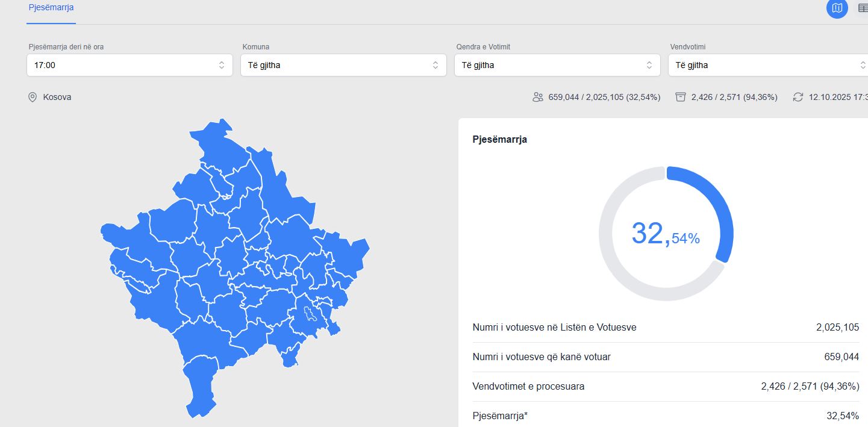The height and width of the screenshot is (427, 868).
Task: Select the Vendvotimet e procesuara row
Action: tap(666, 387)
